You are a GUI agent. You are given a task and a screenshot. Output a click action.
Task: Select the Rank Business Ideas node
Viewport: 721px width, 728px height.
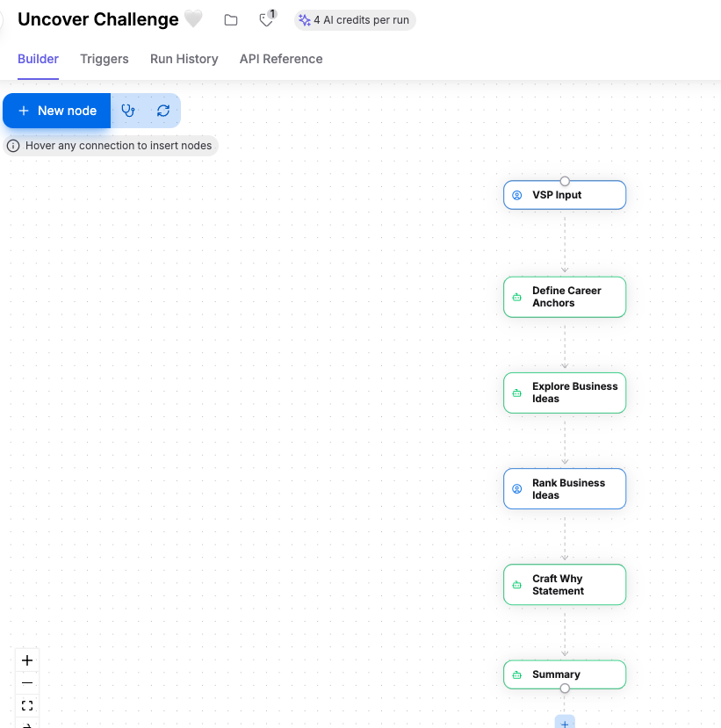point(565,489)
